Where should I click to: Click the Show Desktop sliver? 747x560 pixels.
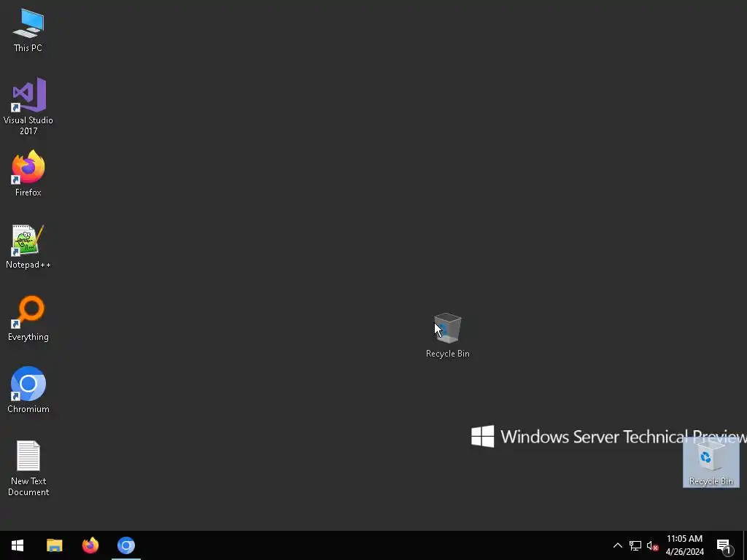coord(745,545)
